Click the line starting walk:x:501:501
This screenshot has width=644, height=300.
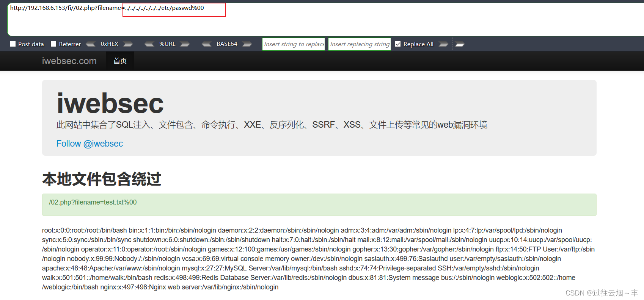(x=309, y=278)
